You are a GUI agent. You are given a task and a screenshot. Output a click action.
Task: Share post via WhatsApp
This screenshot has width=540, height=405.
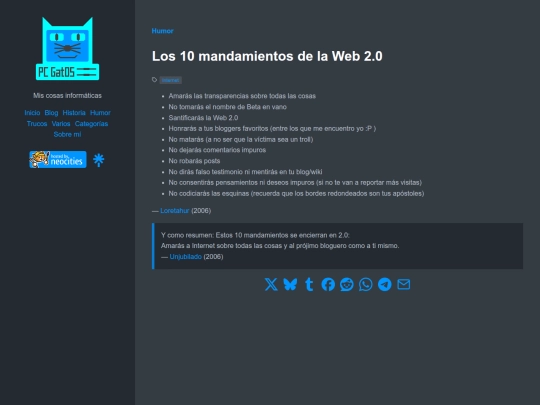click(366, 284)
